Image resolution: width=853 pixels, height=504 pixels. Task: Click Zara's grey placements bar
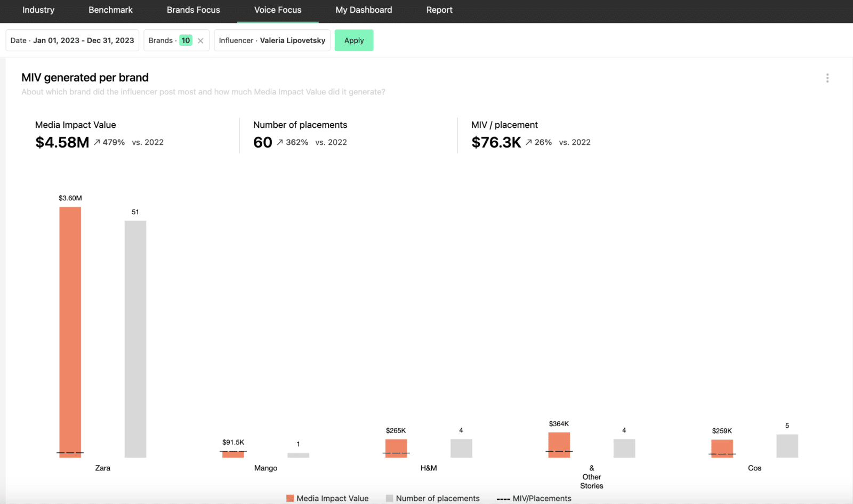pos(135,339)
